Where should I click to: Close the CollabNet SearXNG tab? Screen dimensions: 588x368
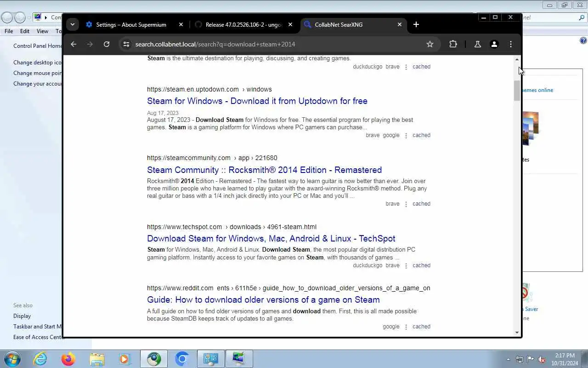400,24
